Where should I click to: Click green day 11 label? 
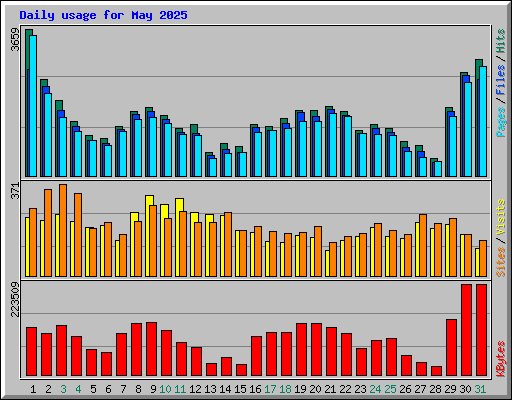[x=180, y=389]
